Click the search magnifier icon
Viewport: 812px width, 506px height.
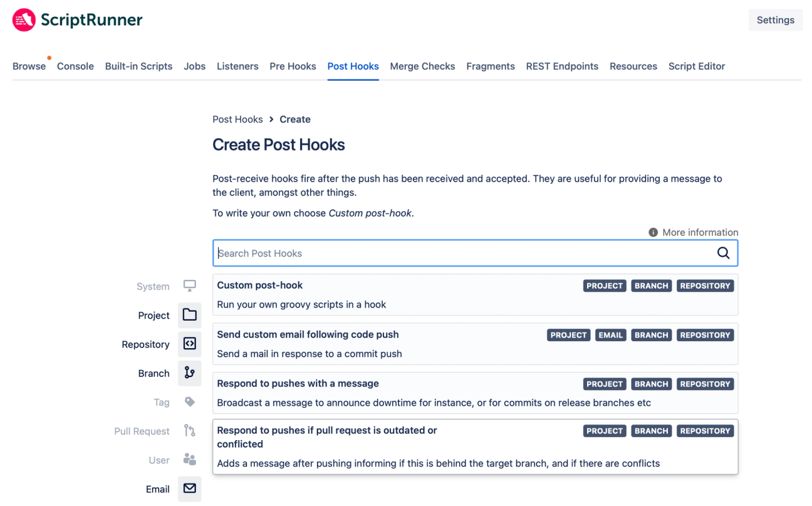click(723, 253)
